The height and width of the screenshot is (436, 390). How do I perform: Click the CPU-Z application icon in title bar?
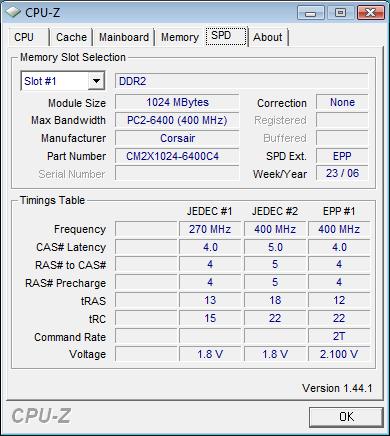tap(13, 13)
